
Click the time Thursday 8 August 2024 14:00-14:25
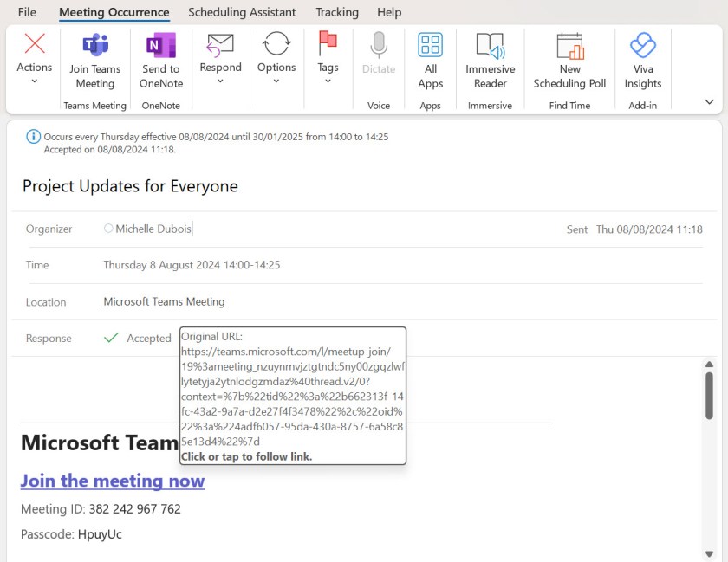pyautogui.click(x=192, y=265)
